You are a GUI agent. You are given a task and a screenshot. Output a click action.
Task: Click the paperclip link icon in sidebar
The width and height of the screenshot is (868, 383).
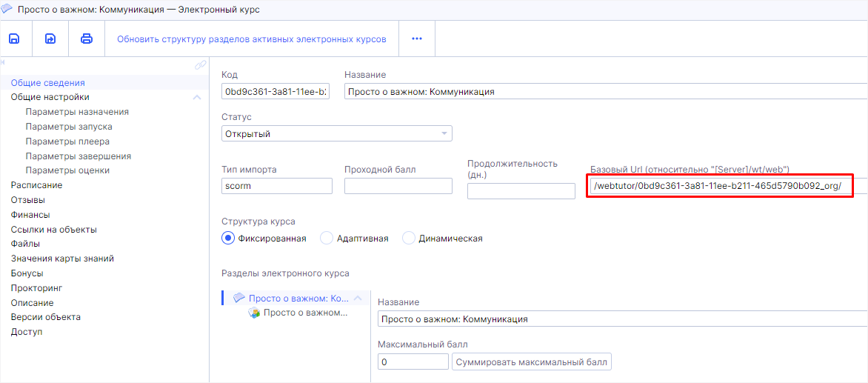coord(201,65)
